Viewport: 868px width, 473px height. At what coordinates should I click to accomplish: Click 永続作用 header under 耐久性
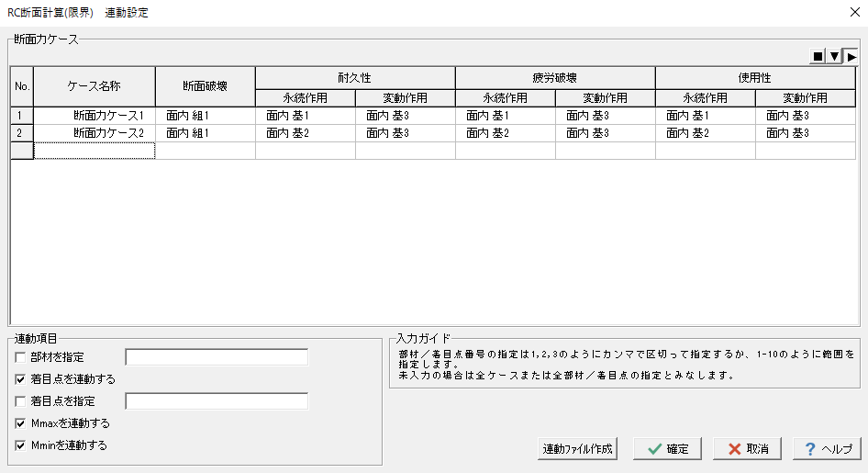click(x=306, y=98)
